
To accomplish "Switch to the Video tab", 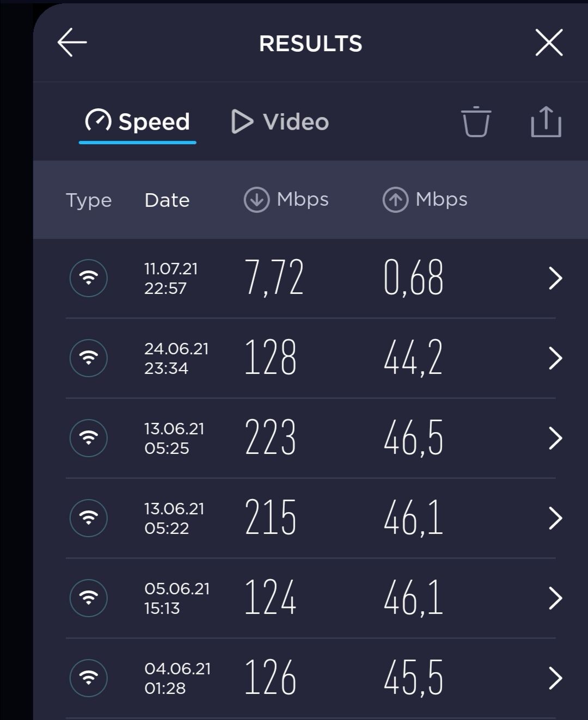I will pos(280,121).
